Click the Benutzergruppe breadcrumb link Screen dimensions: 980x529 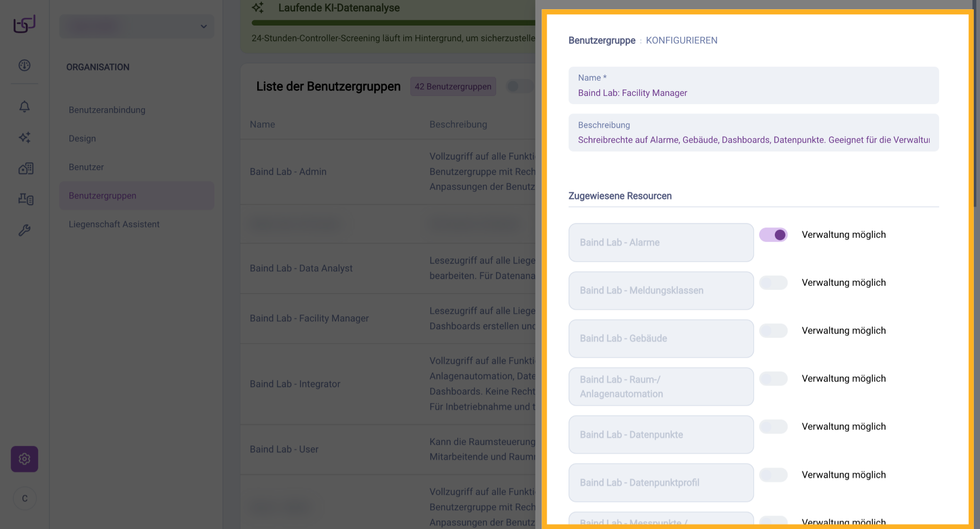[x=602, y=40]
